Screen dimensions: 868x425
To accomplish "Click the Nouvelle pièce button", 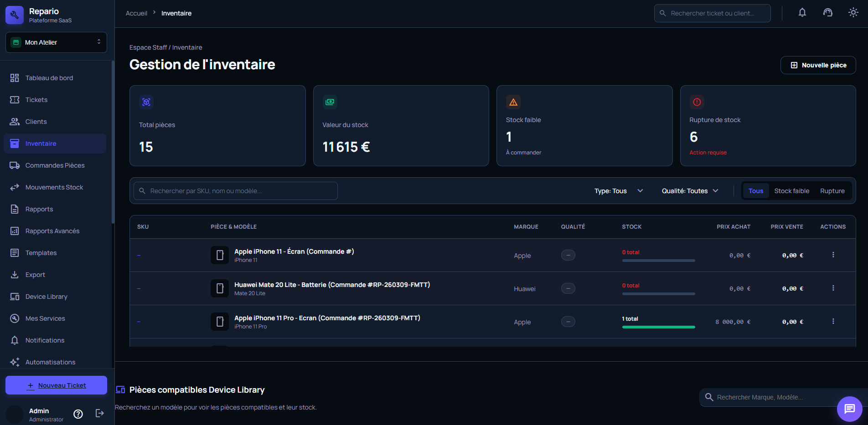I will [818, 65].
